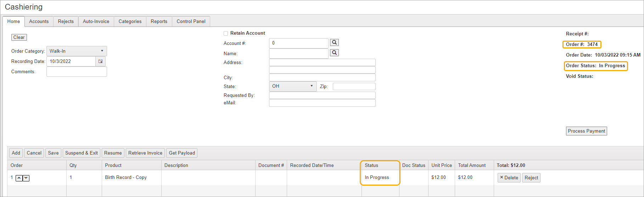
Task: Open the Control Panel tab
Action: 191,21
